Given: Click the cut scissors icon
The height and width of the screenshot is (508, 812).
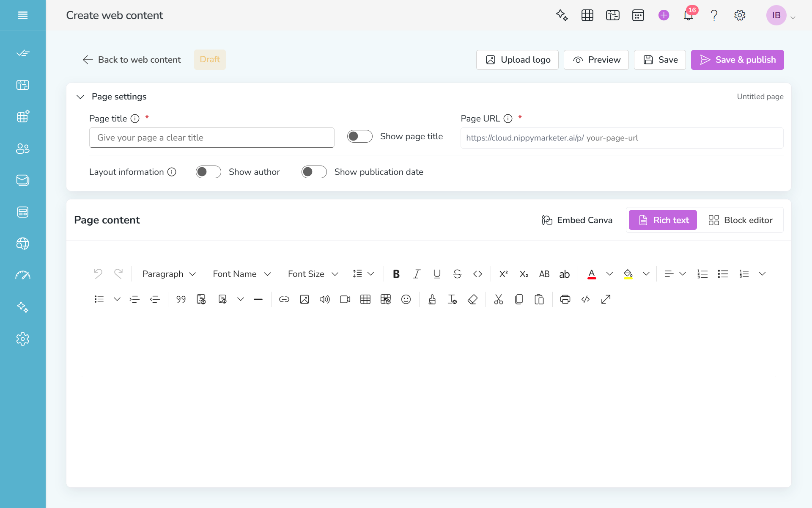Looking at the screenshot, I should [x=499, y=299].
